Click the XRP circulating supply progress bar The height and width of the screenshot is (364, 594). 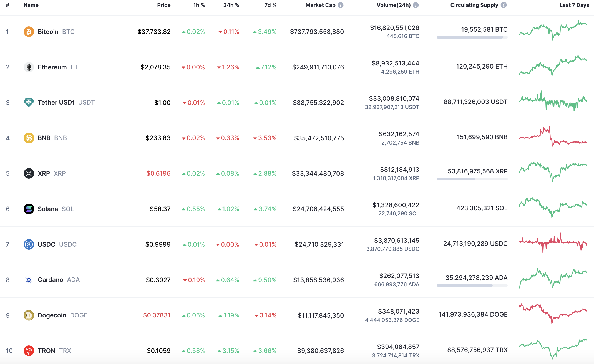tap(472, 179)
